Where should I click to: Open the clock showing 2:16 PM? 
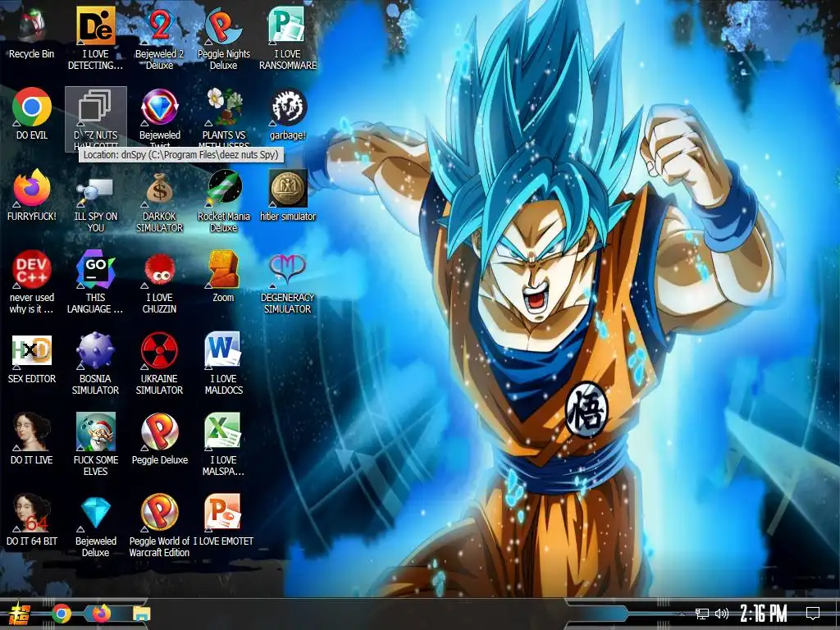(764, 614)
